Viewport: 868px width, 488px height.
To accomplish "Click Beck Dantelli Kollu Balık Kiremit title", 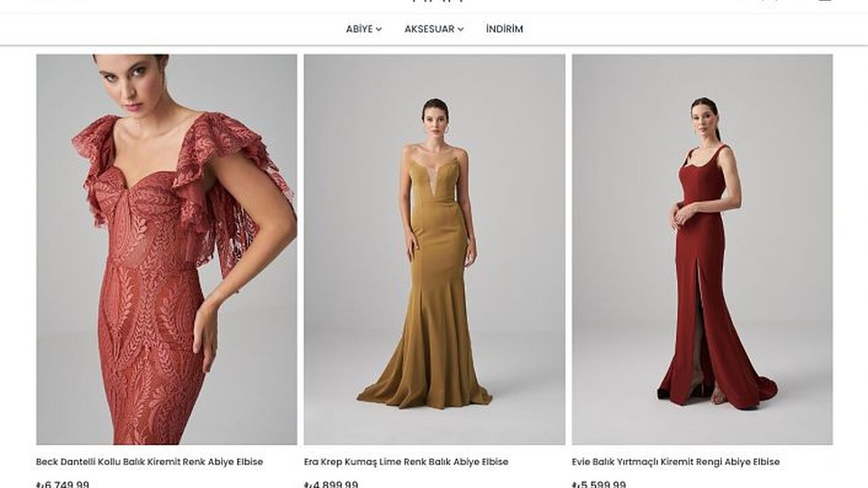I will point(149,462).
